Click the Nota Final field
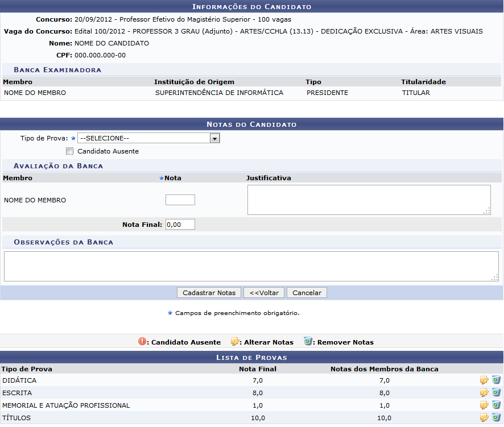The height and width of the screenshot is (427, 504). point(180,225)
